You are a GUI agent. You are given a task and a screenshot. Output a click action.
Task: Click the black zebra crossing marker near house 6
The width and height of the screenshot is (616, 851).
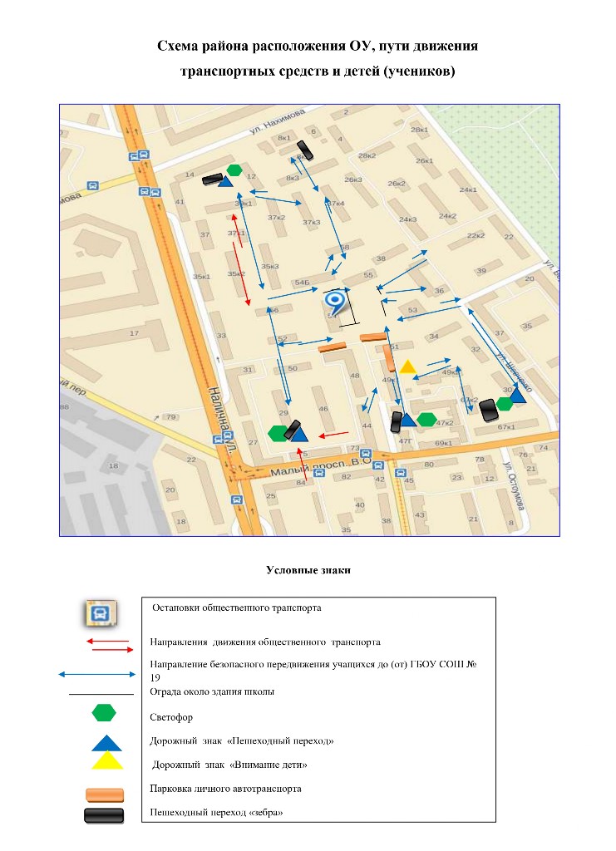[x=305, y=150]
